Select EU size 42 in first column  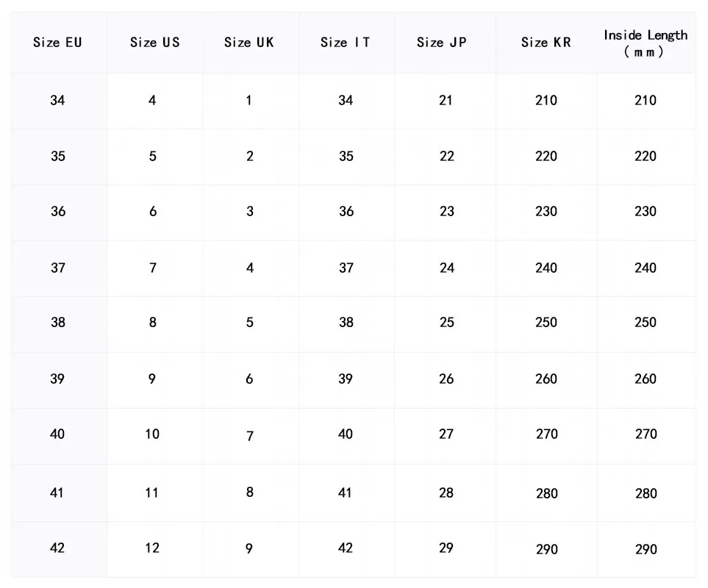coord(58,548)
